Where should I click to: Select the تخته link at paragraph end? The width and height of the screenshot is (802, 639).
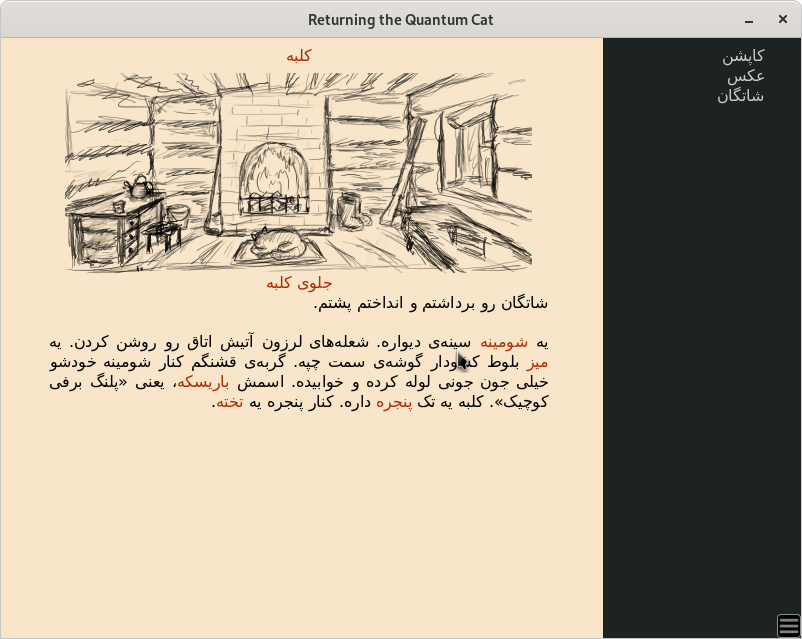[x=229, y=402]
